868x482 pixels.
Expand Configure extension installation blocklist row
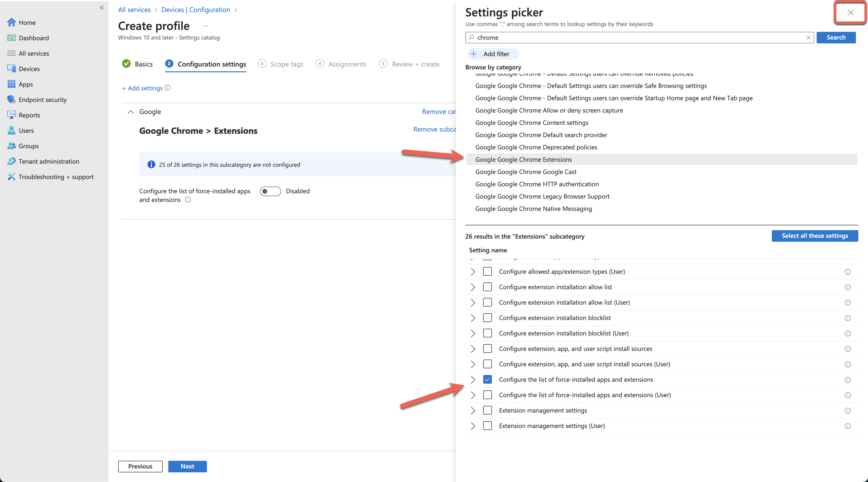473,318
